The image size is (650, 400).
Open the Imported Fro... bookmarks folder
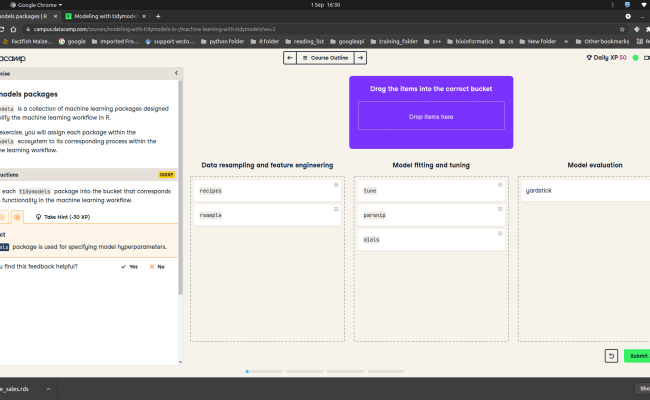tap(115, 41)
